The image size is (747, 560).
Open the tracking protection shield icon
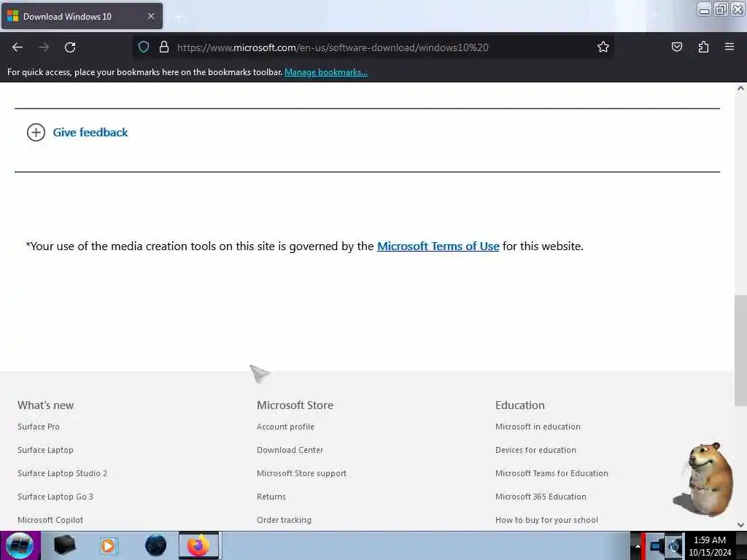click(x=144, y=47)
